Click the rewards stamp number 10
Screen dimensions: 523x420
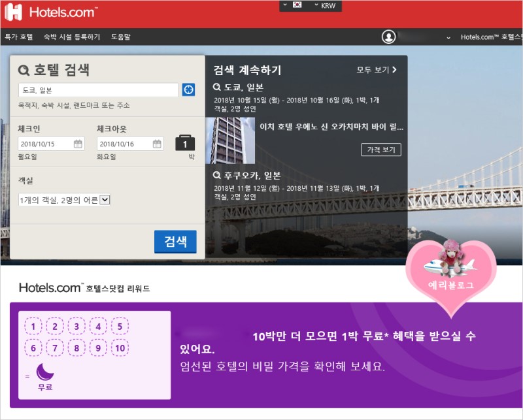pyautogui.click(x=120, y=348)
